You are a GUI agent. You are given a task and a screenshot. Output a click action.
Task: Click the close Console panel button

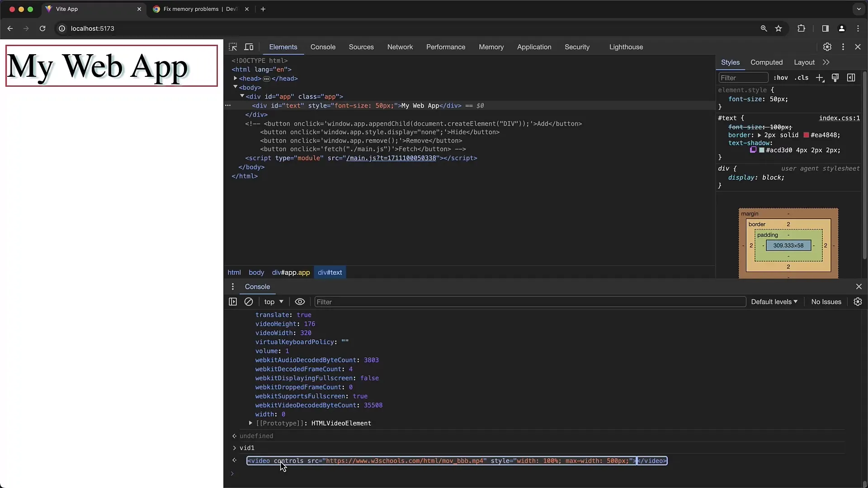pyautogui.click(x=859, y=286)
